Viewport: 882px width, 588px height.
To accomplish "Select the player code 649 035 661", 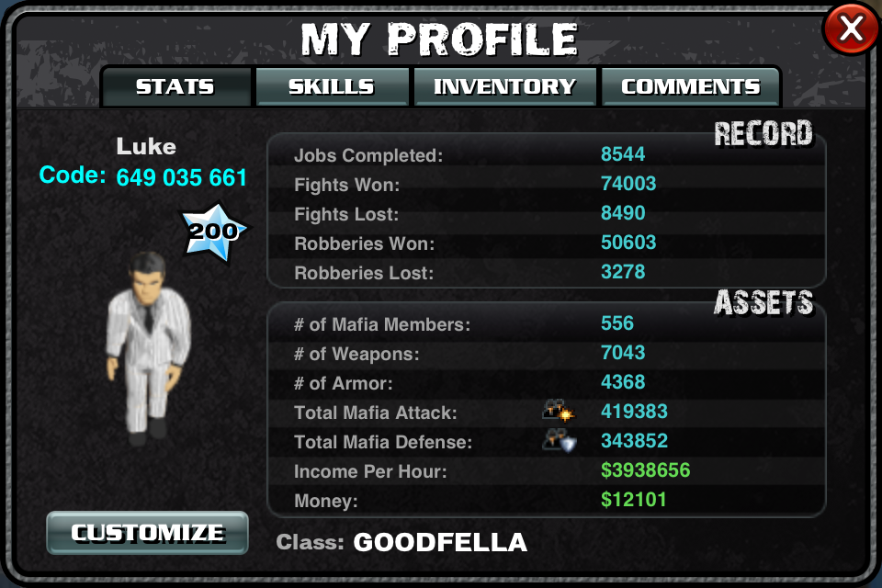I will [182, 178].
